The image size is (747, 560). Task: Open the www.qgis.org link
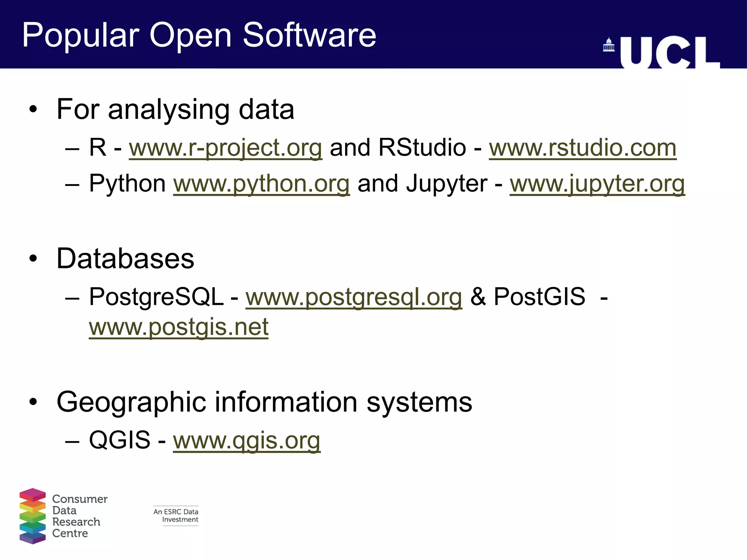[x=247, y=440]
